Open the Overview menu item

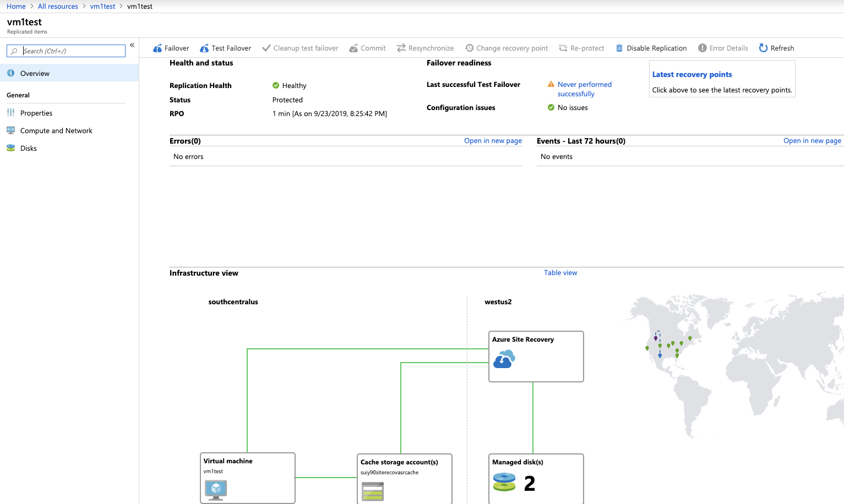pos(69,73)
